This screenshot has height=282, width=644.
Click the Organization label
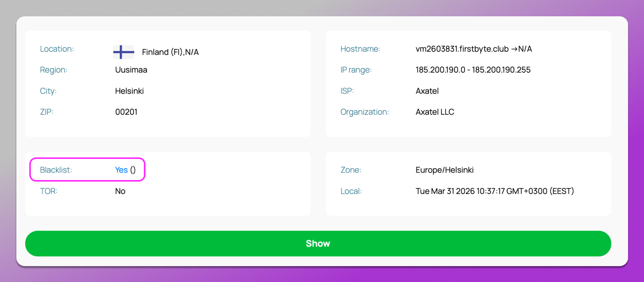point(365,112)
